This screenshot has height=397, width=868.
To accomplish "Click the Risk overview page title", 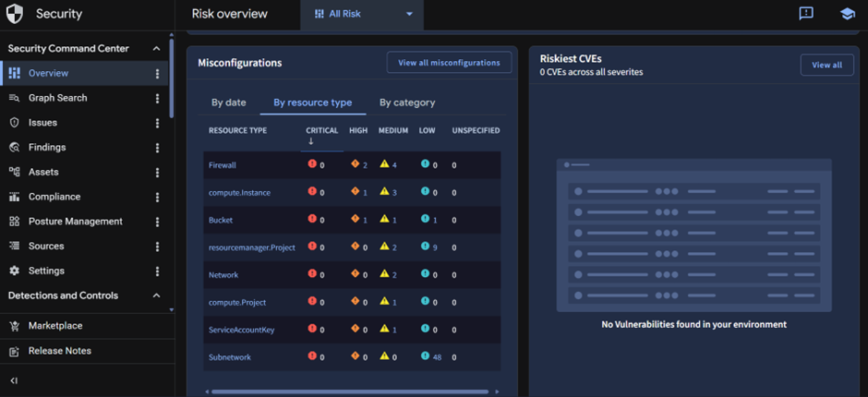I will 230,14.
